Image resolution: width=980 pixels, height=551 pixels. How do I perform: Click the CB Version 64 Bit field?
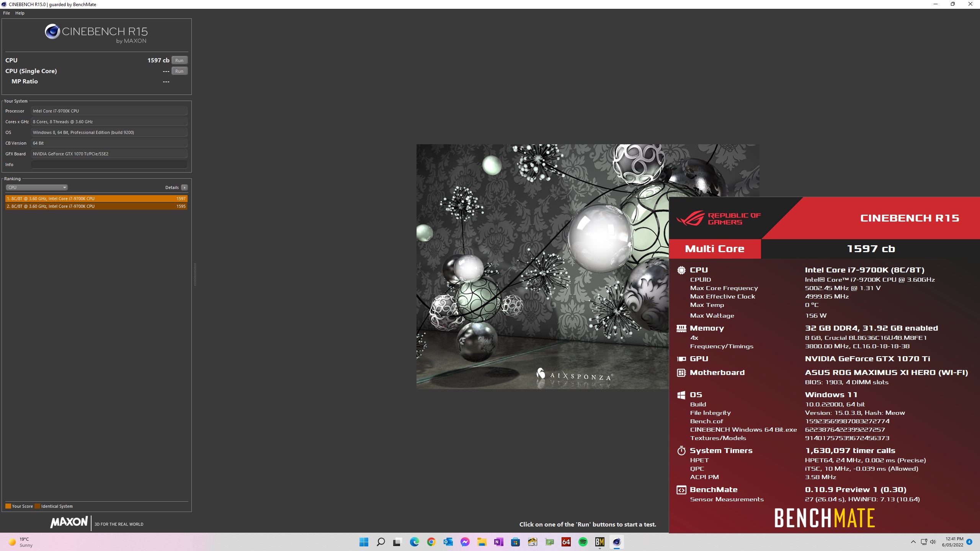[109, 143]
